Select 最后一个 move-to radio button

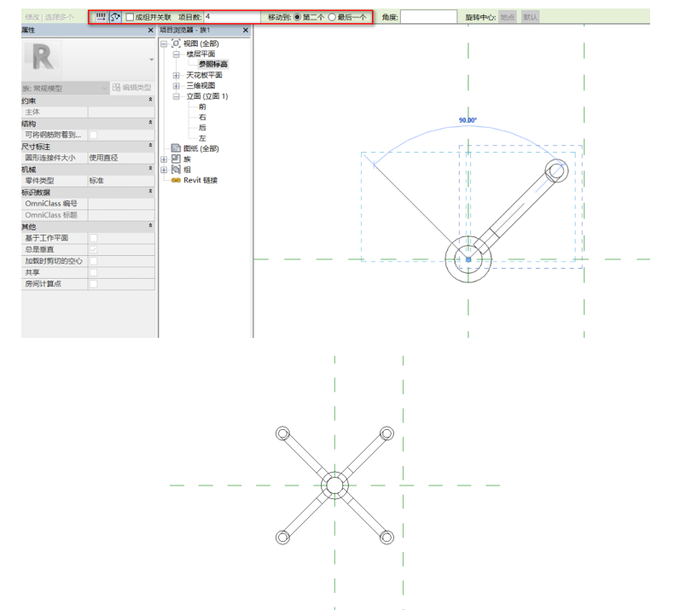click(x=332, y=17)
